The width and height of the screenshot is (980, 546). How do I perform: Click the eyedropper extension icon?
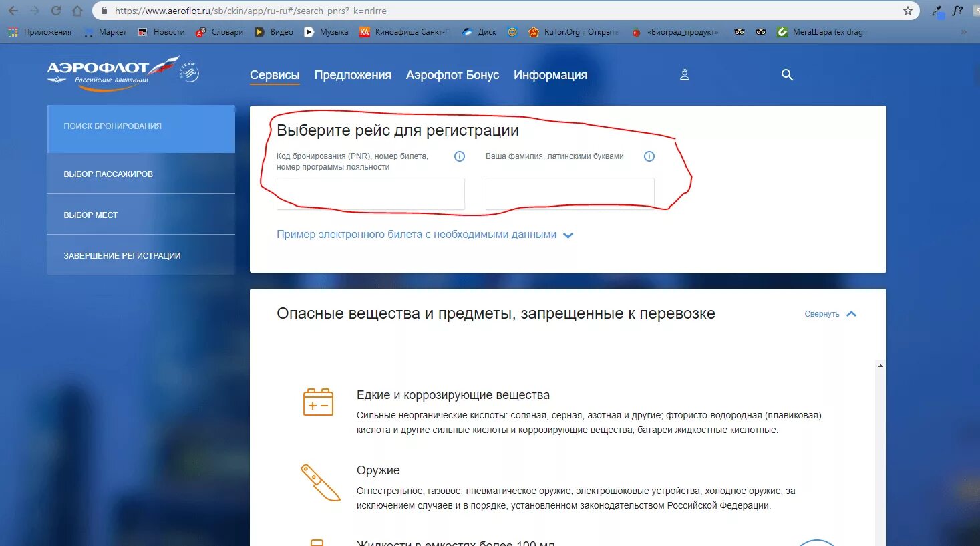coord(939,11)
